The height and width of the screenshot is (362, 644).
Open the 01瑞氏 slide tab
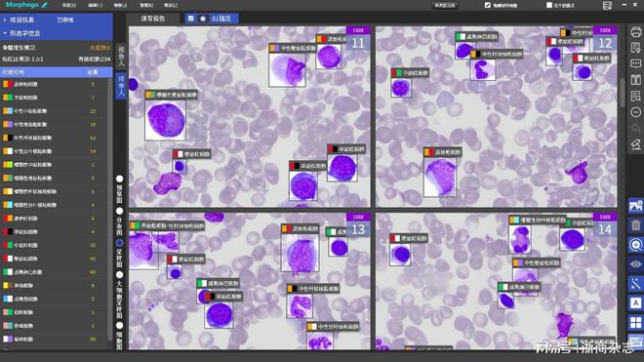click(221, 19)
